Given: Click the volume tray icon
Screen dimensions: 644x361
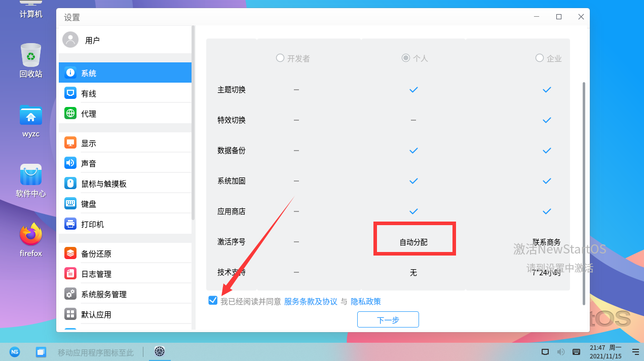Looking at the screenshot, I should [x=561, y=352].
